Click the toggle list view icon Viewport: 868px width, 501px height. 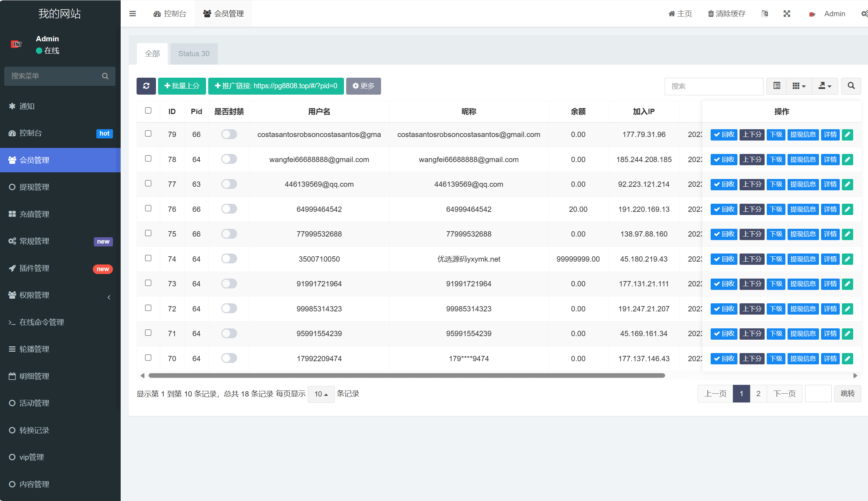click(x=777, y=86)
